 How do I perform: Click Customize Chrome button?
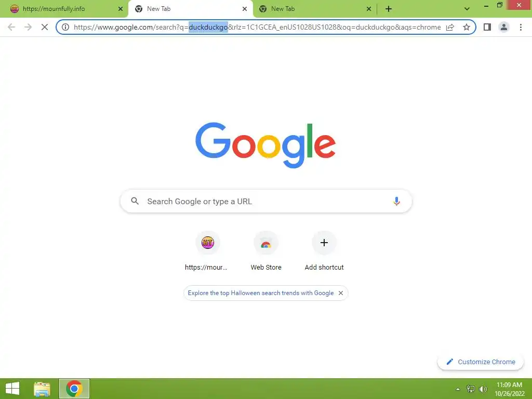(x=481, y=362)
